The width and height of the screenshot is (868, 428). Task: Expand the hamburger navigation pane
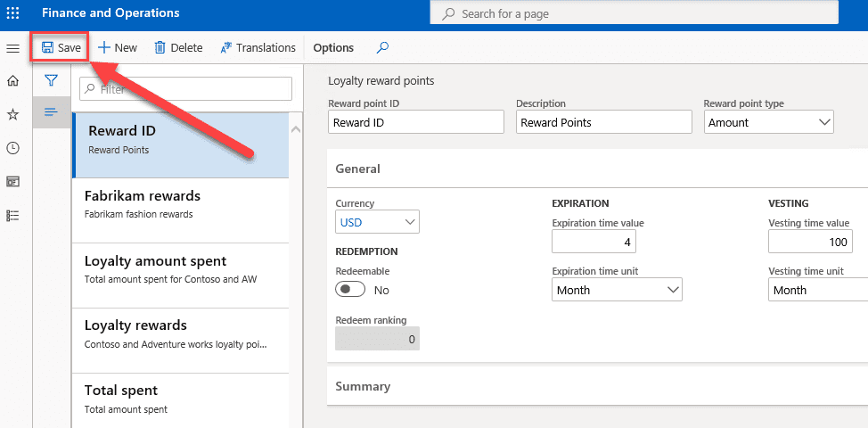12,49
